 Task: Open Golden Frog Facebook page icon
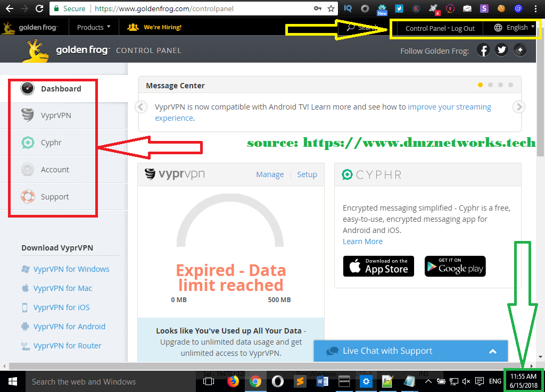coord(483,51)
